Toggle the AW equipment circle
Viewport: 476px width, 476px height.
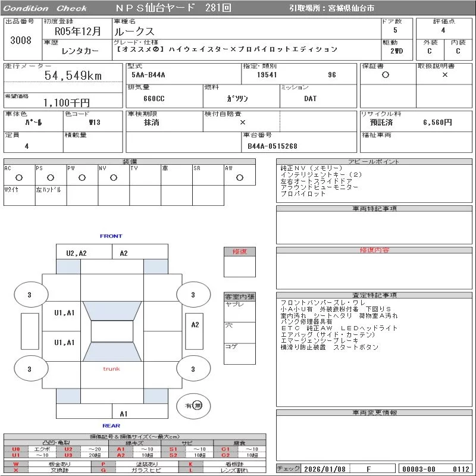pos(240,177)
